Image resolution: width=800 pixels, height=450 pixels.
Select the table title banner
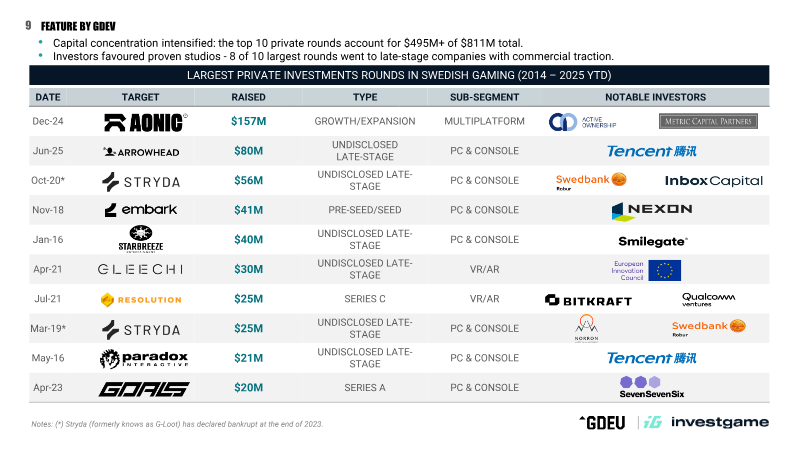pyautogui.click(x=399, y=75)
